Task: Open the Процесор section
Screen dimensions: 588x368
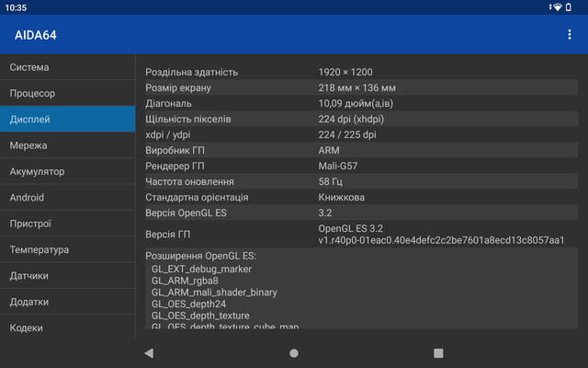Action: tap(67, 93)
